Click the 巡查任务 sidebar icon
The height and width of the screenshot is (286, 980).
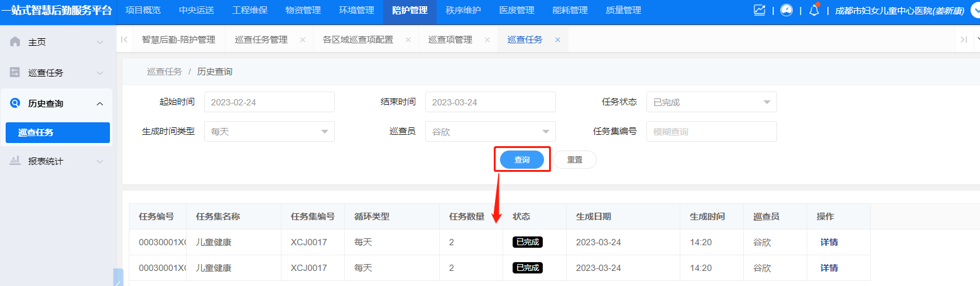[x=15, y=73]
